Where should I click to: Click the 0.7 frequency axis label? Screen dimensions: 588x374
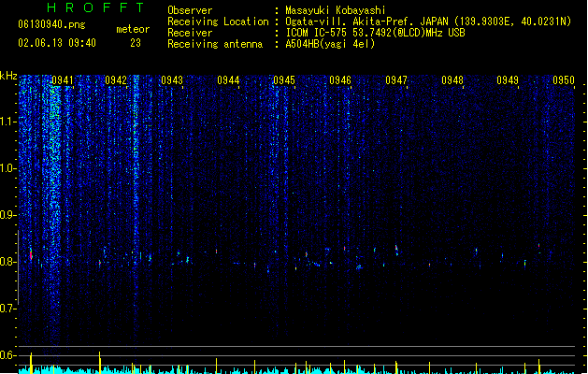coord(7,309)
